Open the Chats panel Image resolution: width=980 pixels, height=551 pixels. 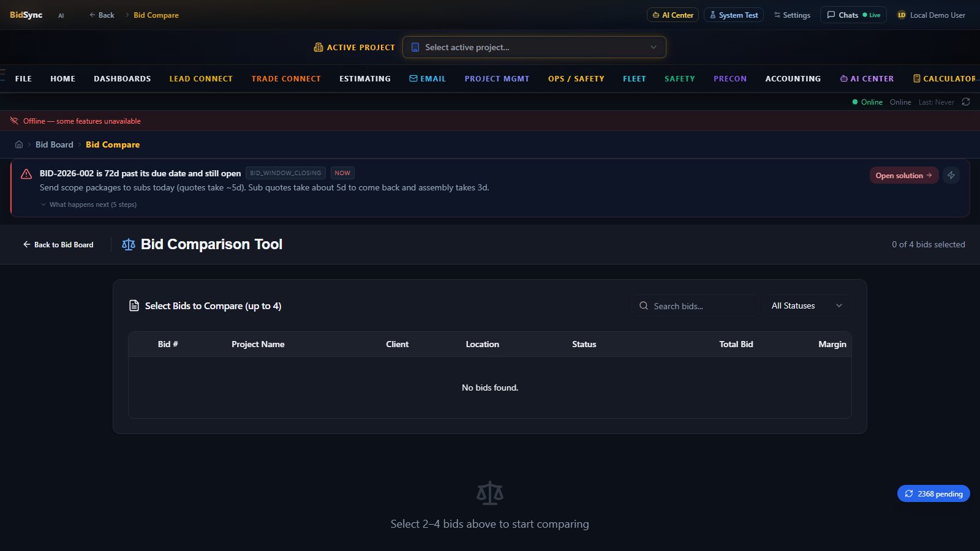coord(853,15)
